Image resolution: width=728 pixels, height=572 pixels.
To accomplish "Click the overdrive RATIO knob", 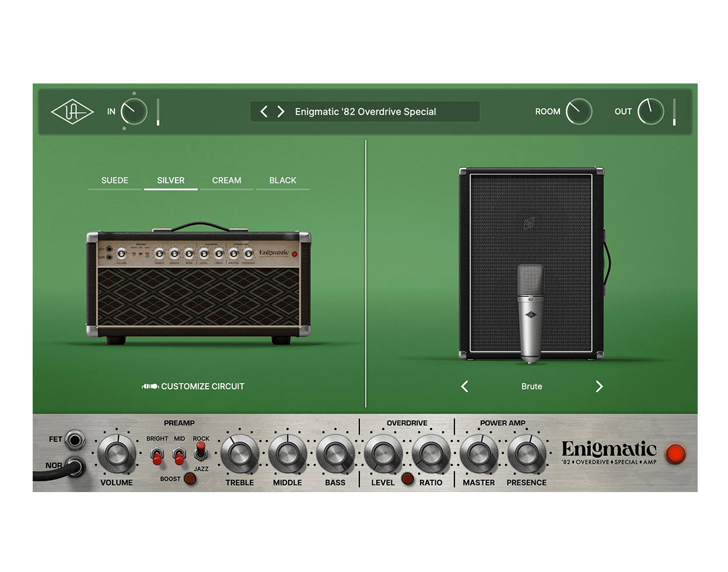I will click(x=431, y=454).
